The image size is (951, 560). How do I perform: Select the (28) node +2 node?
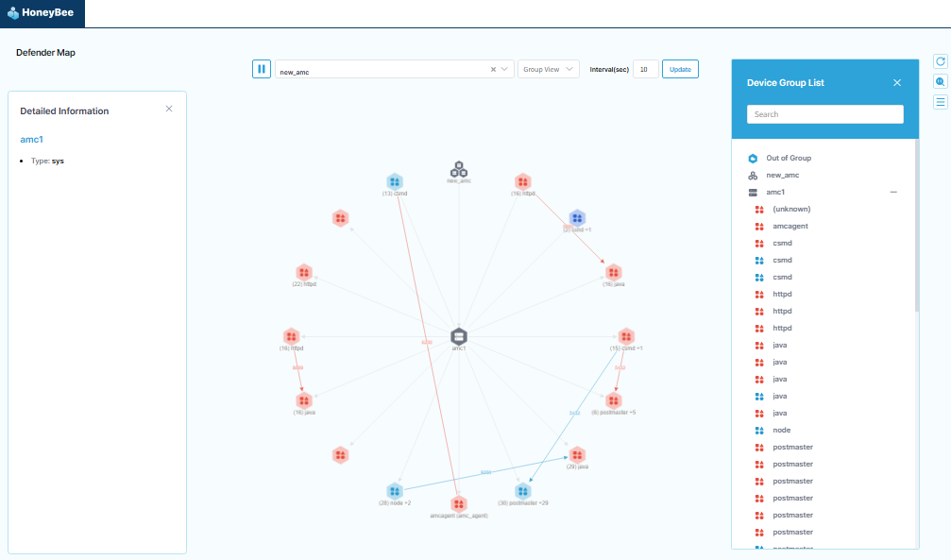[395, 491]
